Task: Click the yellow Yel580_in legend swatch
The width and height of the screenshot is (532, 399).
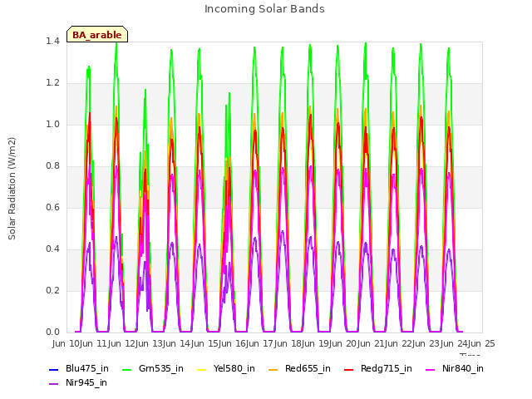Action: (201, 370)
